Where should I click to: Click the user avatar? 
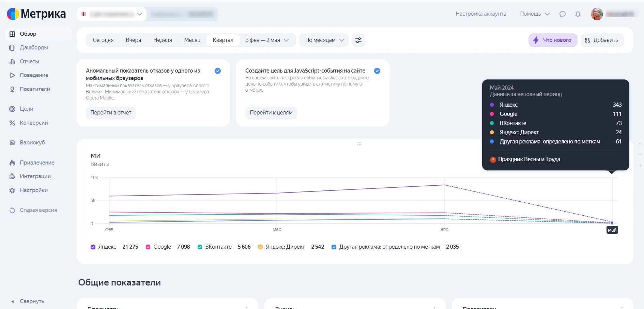pos(597,14)
